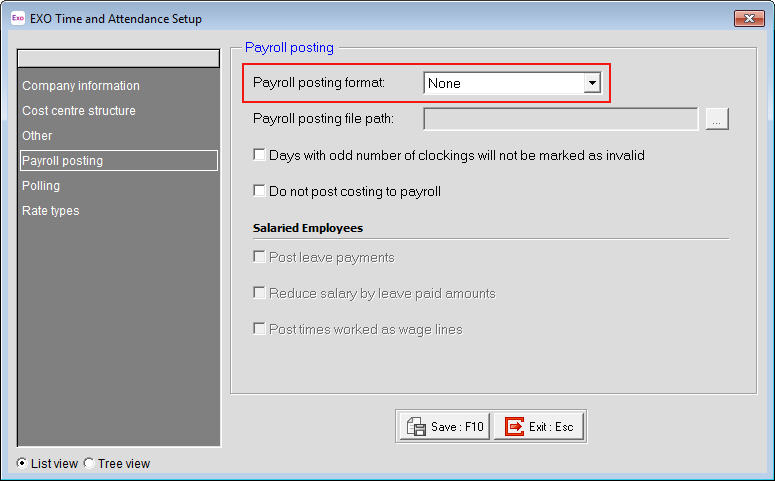Browse for payroll posting file path

717,119
